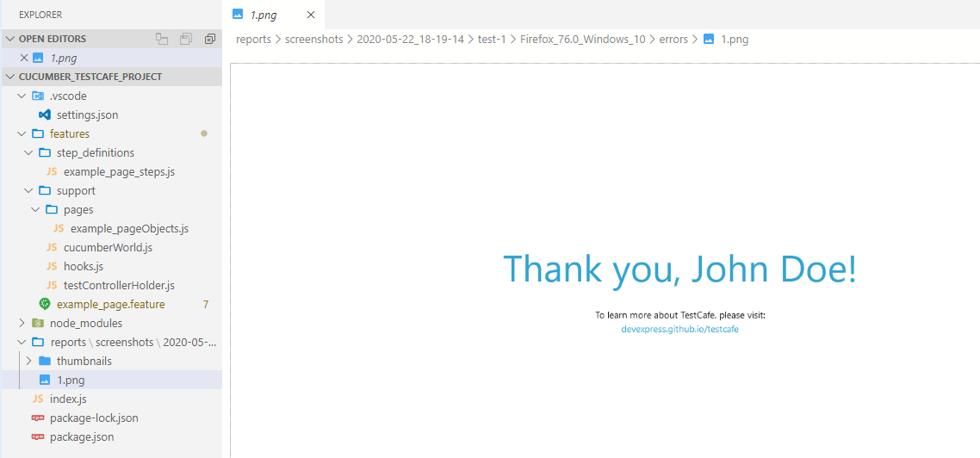Image resolution: width=980 pixels, height=458 pixels.
Task: Collapse the features folder chevron
Action: click(x=22, y=133)
